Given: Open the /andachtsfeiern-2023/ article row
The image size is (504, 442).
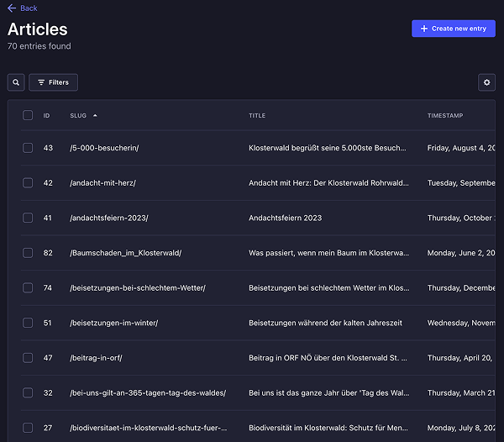Looking at the screenshot, I should (108, 218).
